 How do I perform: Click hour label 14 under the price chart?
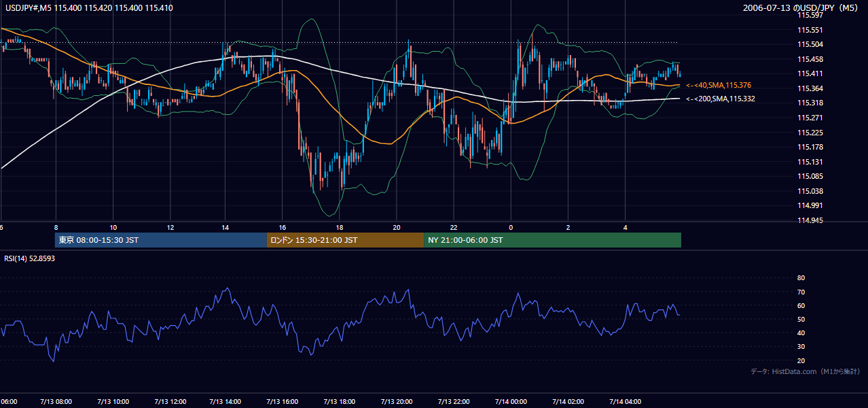pyautogui.click(x=226, y=227)
